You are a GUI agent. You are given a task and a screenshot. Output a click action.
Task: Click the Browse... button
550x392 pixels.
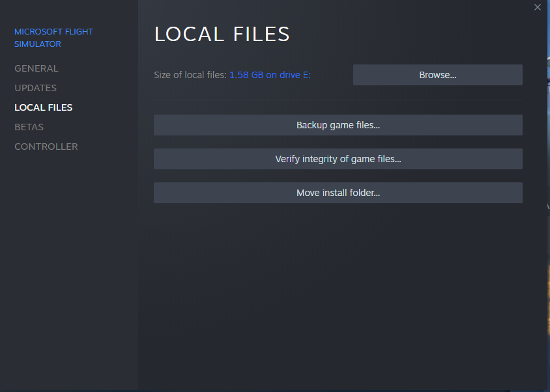tap(438, 75)
